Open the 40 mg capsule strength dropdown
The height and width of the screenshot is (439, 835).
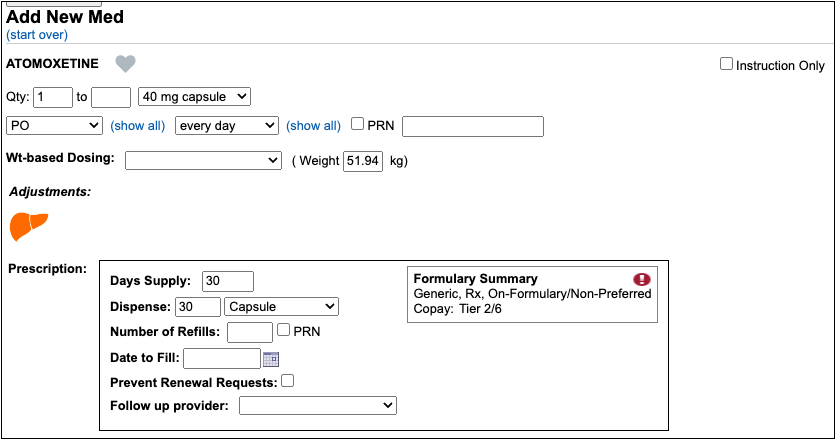[x=194, y=97]
